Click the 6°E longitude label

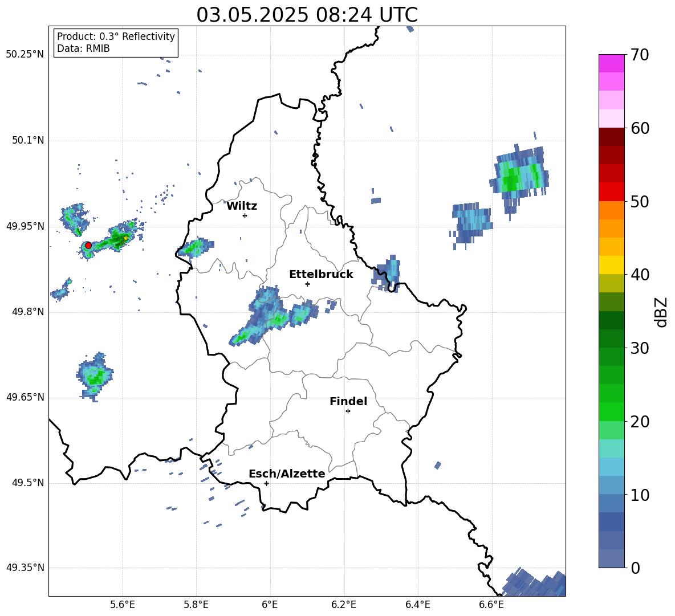[x=270, y=605]
